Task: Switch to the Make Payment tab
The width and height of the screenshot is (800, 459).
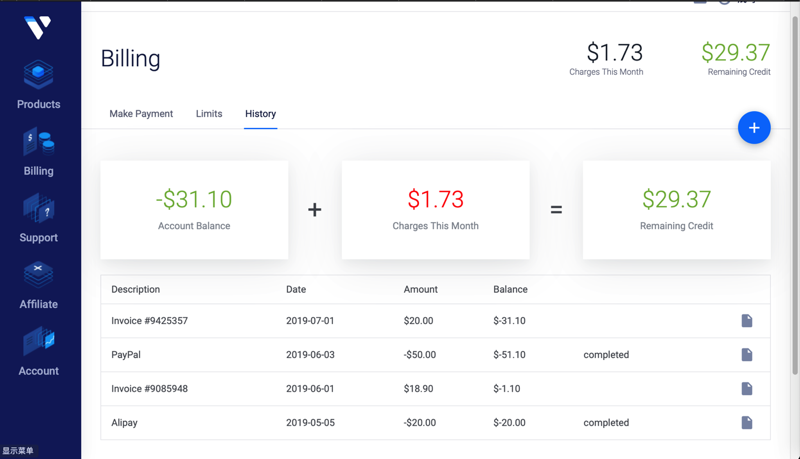Action: tap(141, 114)
